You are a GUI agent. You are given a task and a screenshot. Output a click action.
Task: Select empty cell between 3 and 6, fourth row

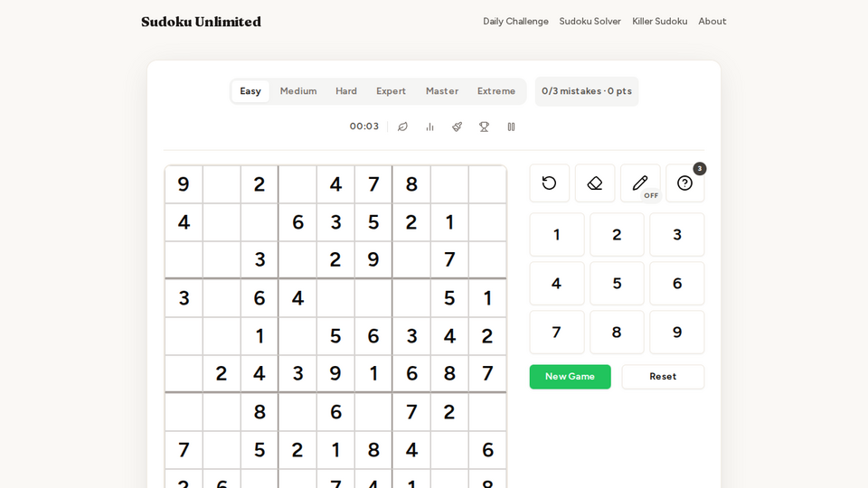tap(222, 298)
